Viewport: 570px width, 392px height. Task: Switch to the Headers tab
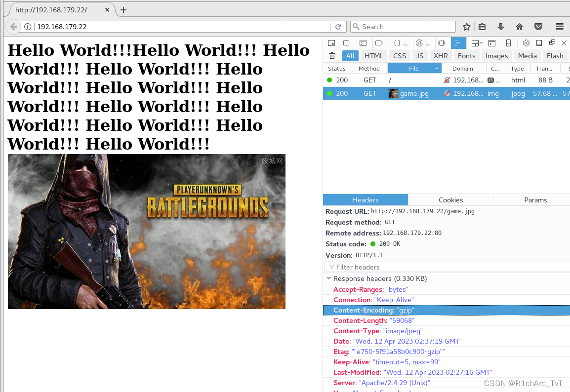pyautogui.click(x=366, y=200)
